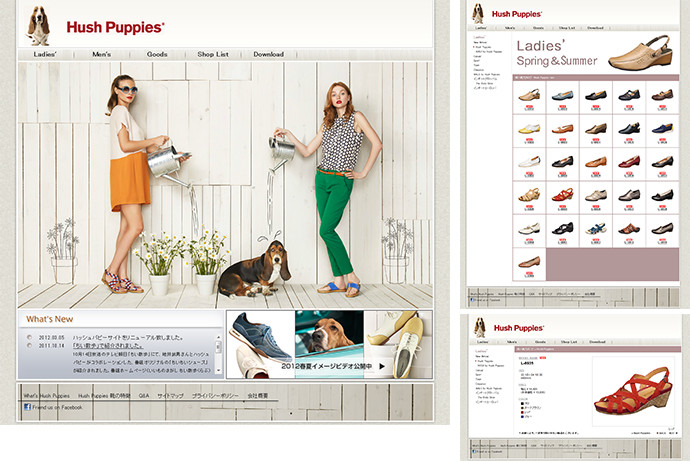The image size is (690, 461).
Task: Open the 会社概要 footer link
Action: coord(257,395)
